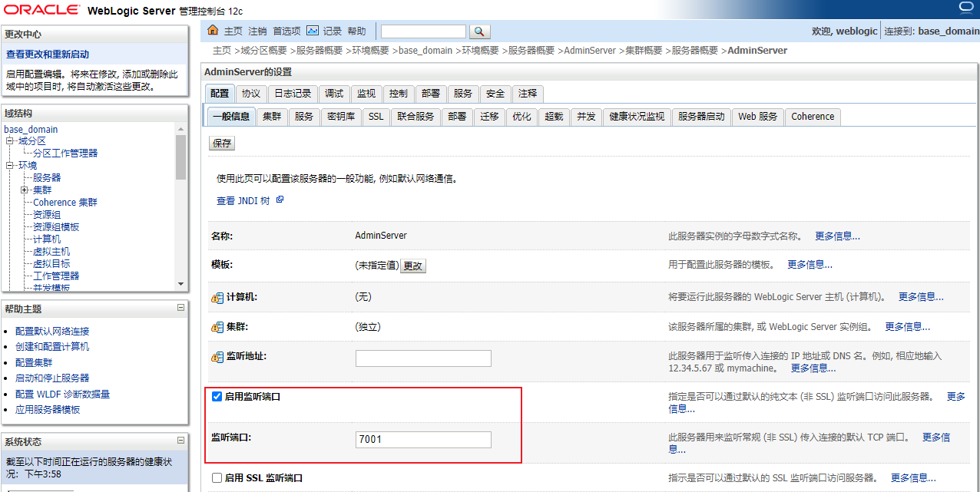This screenshot has width=980, height=492.
Task: Select the 超载 sub-tab
Action: coord(554,117)
